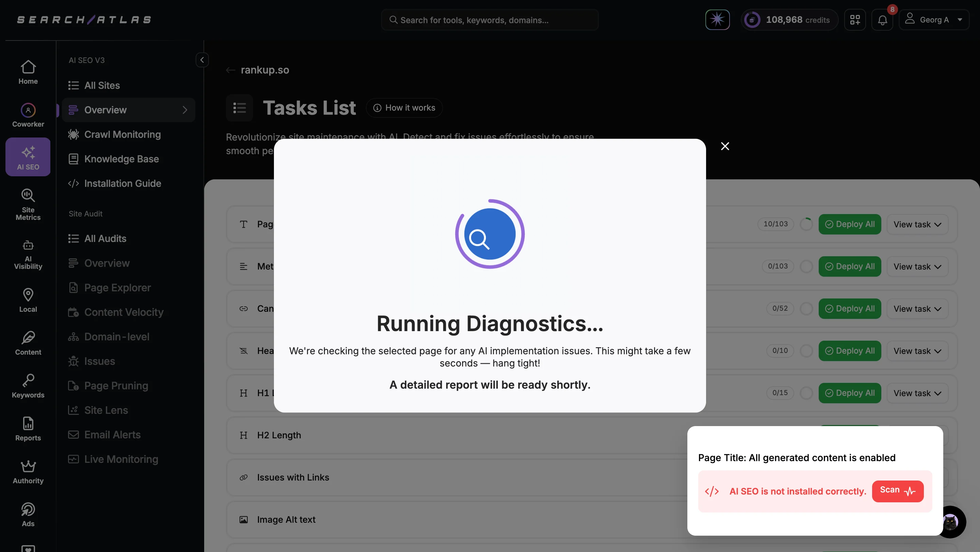Image resolution: width=980 pixels, height=552 pixels.
Task: Click the magnifier diagnostics spinner icon
Action: click(490, 233)
